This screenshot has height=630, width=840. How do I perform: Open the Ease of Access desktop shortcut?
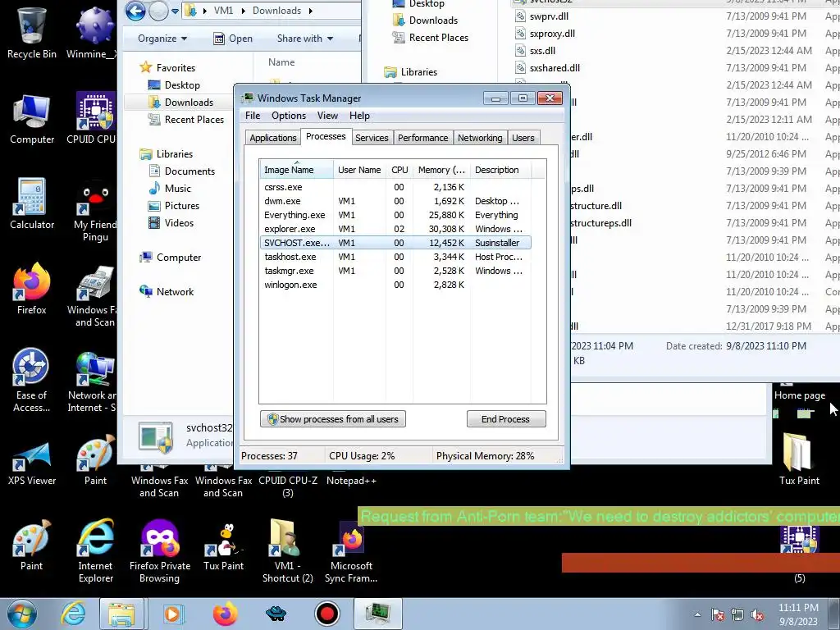coord(32,381)
